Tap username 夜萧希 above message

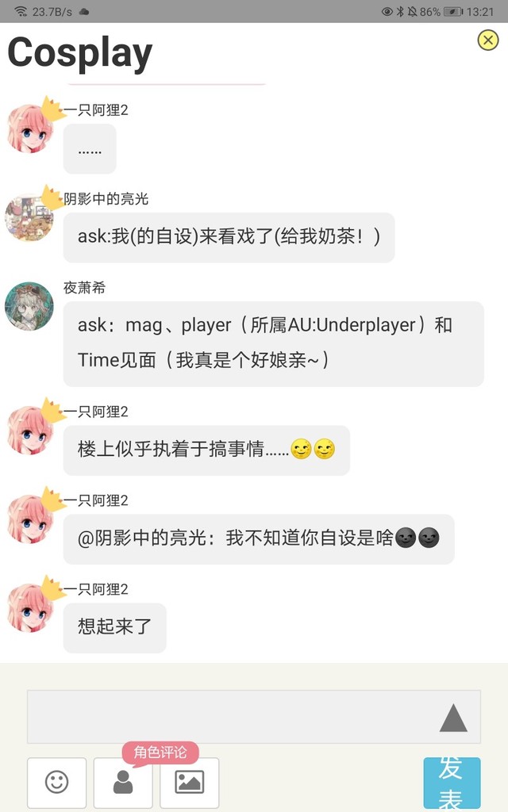click(x=84, y=287)
